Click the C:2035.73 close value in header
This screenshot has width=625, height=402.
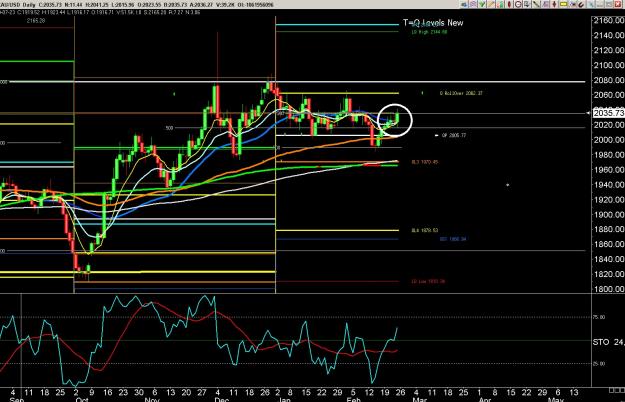click(51, 5)
